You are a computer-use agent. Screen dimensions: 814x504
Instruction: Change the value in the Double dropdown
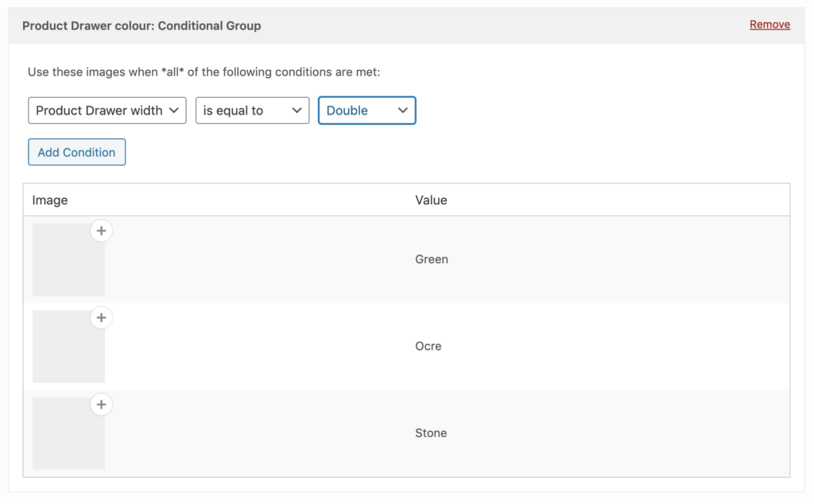pos(366,110)
